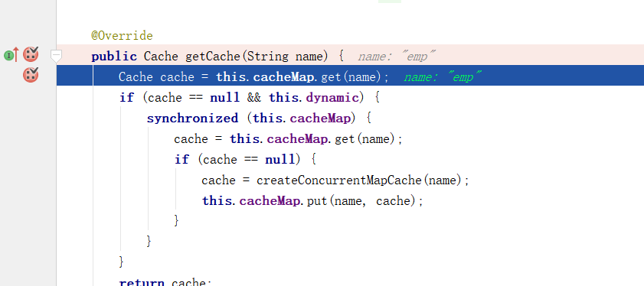Click the gray inline hint name: "emp" after getCache signature
Viewport: 644px width, 286px height.
pyautogui.click(x=397, y=57)
